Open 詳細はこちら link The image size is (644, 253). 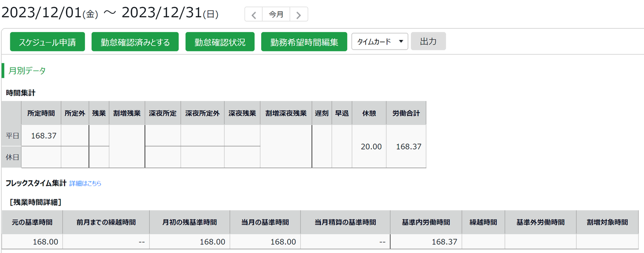85,183
